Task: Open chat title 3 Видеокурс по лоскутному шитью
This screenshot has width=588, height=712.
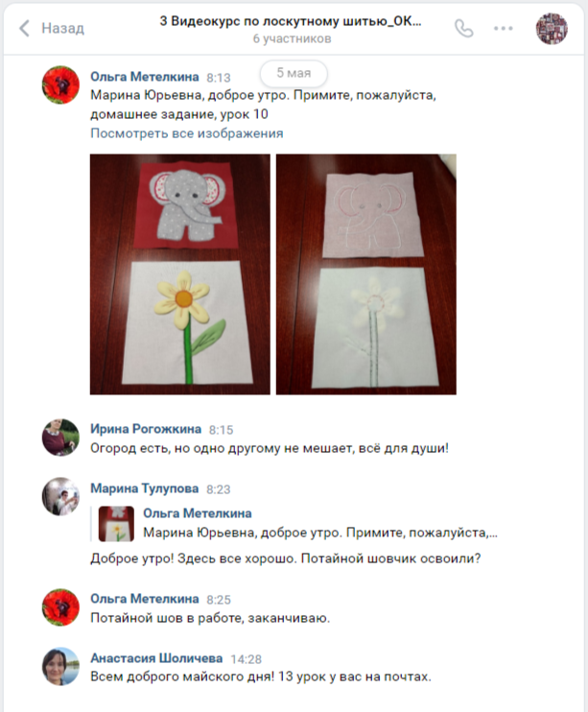Action: [x=291, y=21]
